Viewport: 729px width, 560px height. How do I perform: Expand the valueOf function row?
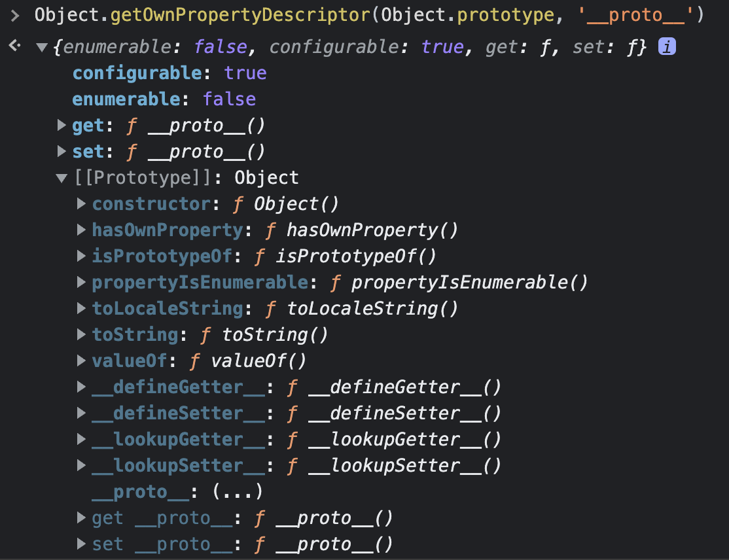click(81, 360)
